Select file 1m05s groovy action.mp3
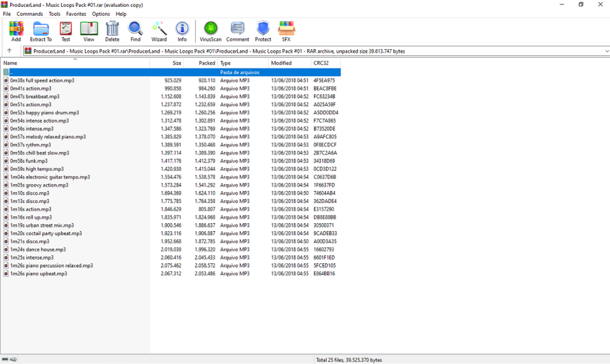610x364 pixels. tap(171, 185)
